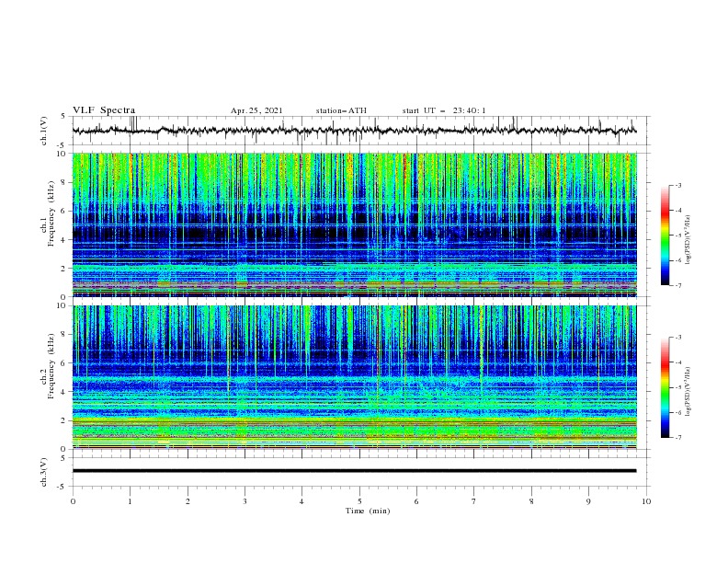This screenshot has height=563, width=728.
Task: Click time axis tick label '7'
Action: point(474,501)
